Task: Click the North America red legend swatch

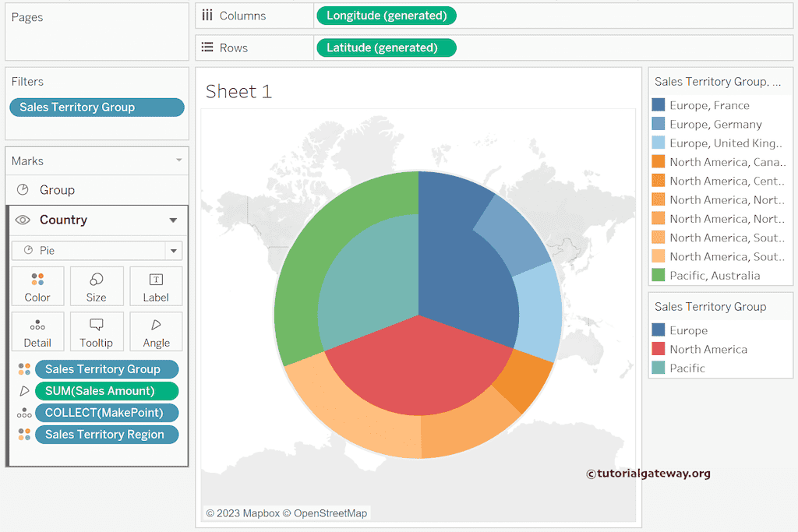Action: [659, 349]
